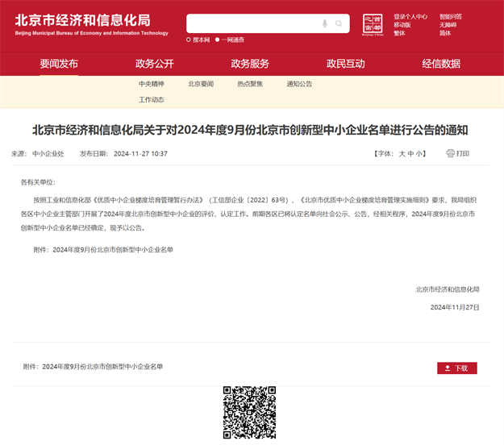Expand the 政务服务 navigation menu

pyautogui.click(x=250, y=64)
